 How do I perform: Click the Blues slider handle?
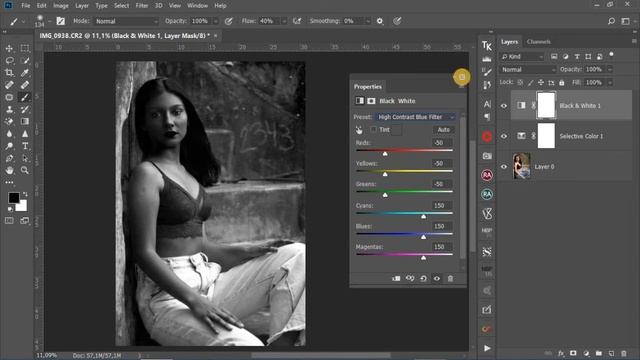coord(424,237)
